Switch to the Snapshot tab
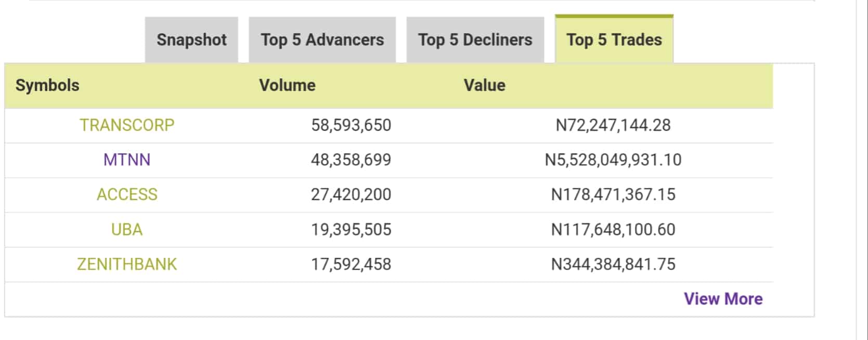Screen dimensions: 868x340 pyautogui.click(x=191, y=40)
